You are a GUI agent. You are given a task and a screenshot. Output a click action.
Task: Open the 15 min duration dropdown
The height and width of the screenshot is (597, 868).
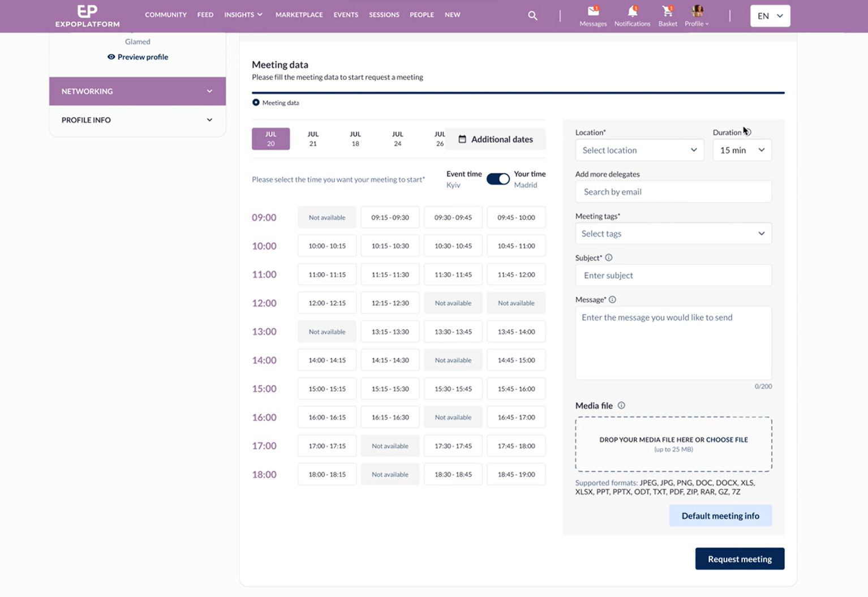(x=742, y=150)
